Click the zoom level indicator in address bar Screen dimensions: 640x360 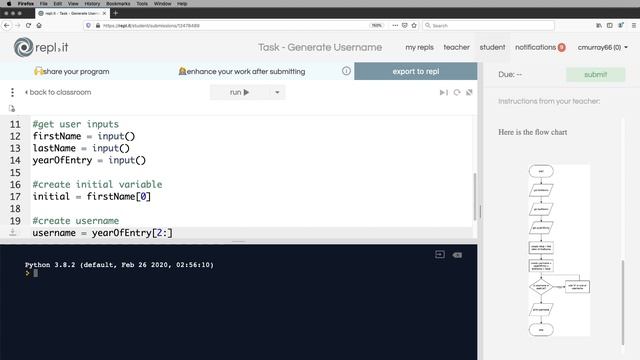pos(376,25)
